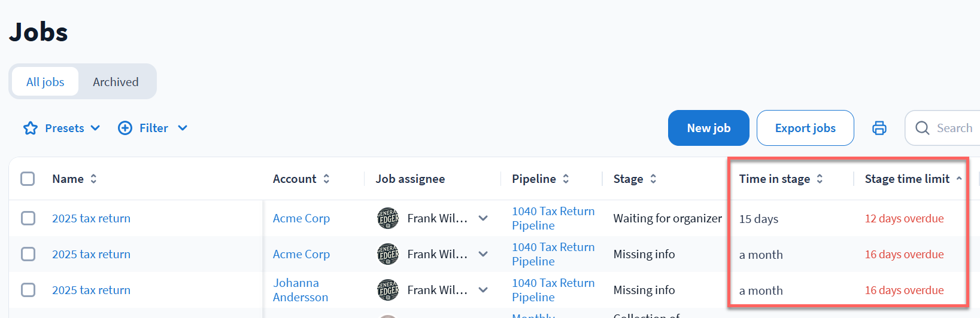This screenshot has height=318, width=980.
Task: Sort by Account column arrows
Action: (x=326, y=179)
